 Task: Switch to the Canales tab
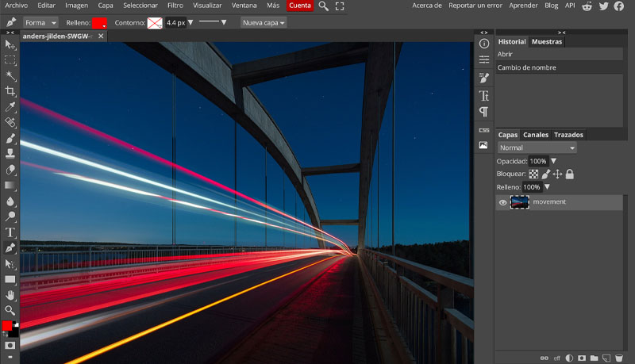[x=536, y=135]
